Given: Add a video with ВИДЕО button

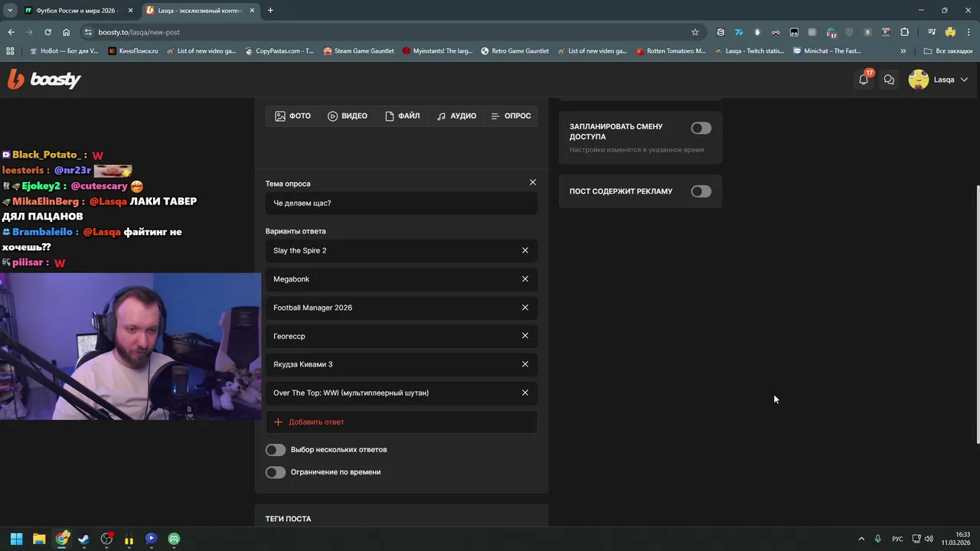Looking at the screenshot, I should pyautogui.click(x=348, y=116).
